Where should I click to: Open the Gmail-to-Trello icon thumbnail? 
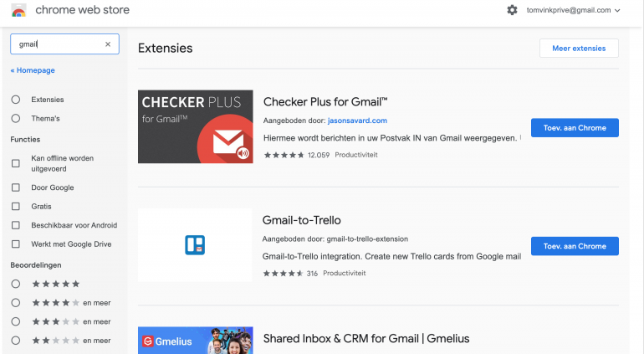click(x=195, y=245)
